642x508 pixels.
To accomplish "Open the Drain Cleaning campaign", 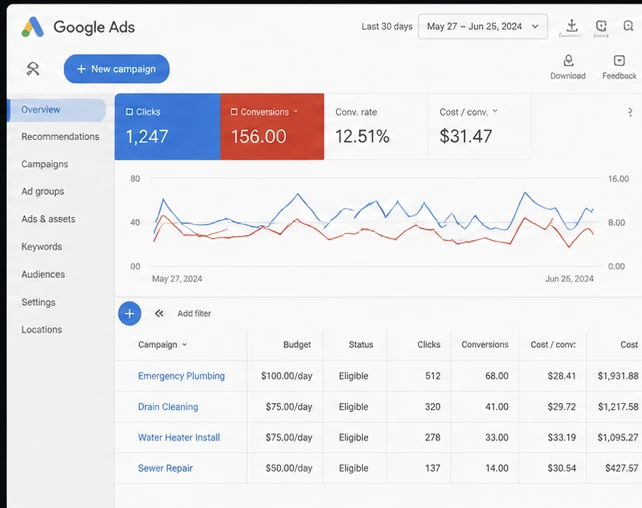I will click(x=168, y=407).
